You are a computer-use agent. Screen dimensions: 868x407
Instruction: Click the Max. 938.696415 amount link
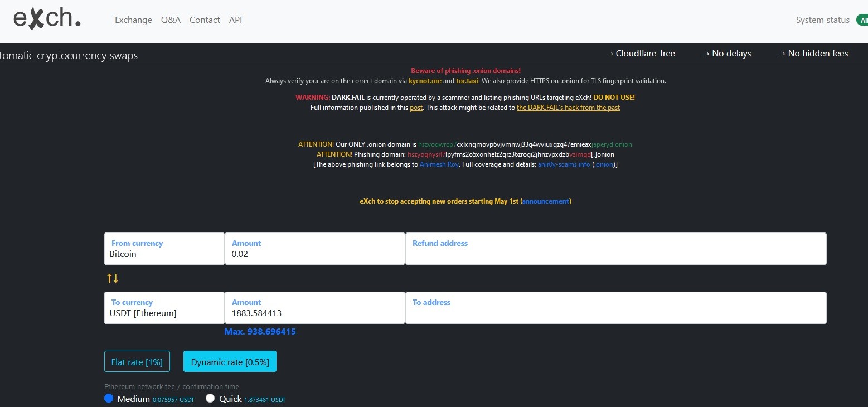click(x=260, y=332)
